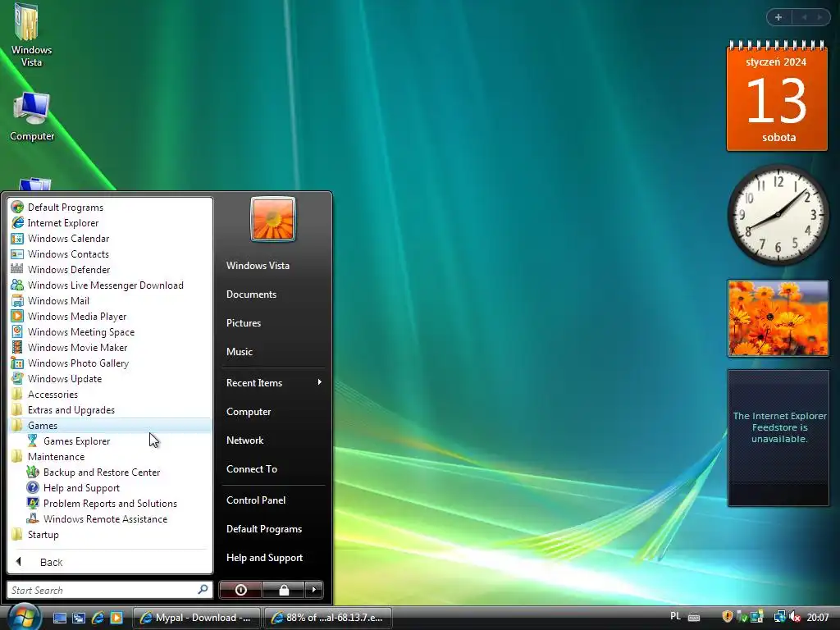Open Windows Meeting Space
This screenshot has width=840, height=630.
click(73, 331)
